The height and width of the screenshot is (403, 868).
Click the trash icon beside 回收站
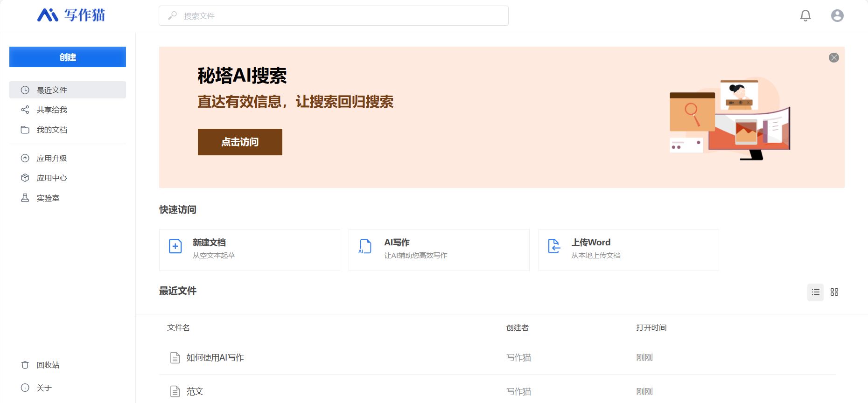(x=25, y=365)
